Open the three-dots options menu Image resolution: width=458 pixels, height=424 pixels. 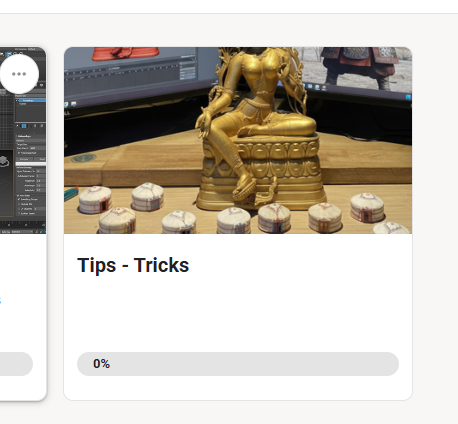(x=19, y=74)
